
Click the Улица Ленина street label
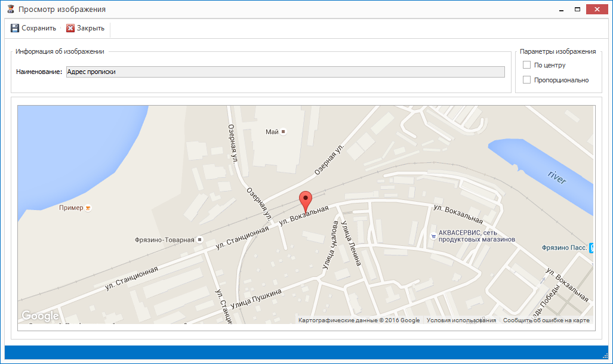click(351, 243)
